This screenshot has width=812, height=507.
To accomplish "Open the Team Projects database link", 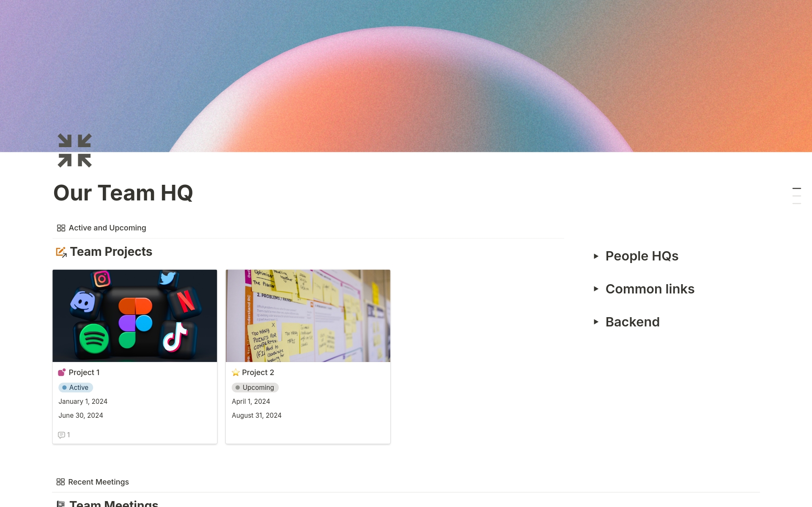I will pos(111,252).
